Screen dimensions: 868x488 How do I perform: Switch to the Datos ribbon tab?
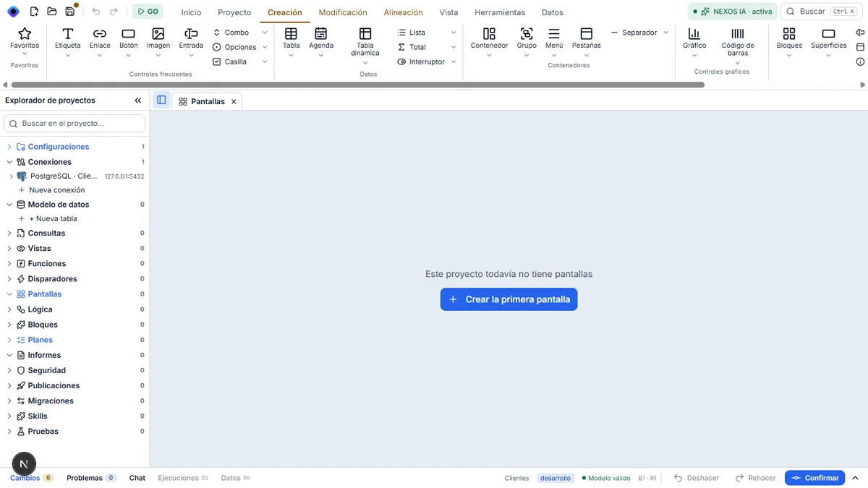coord(552,12)
